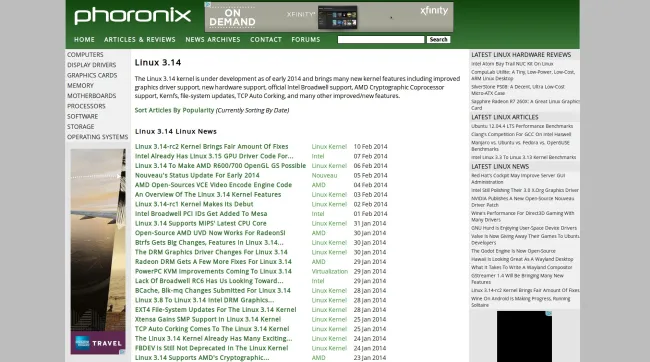This screenshot has width=650, height=362.
Task: Click Nouveau category tag next to status update
Action: pyautogui.click(x=324, y=175)
